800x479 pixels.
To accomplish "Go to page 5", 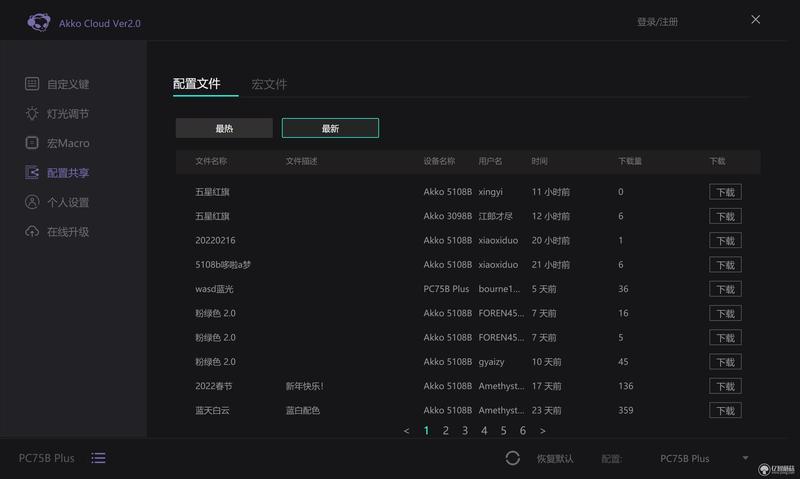I will coord(503,431).
